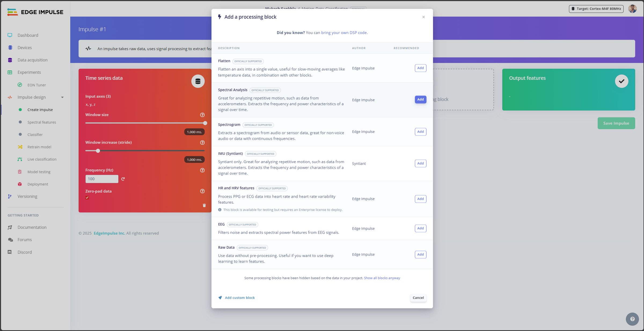Open the help bubble bottom right
644x331 pixels.
[x=632, y=319]
